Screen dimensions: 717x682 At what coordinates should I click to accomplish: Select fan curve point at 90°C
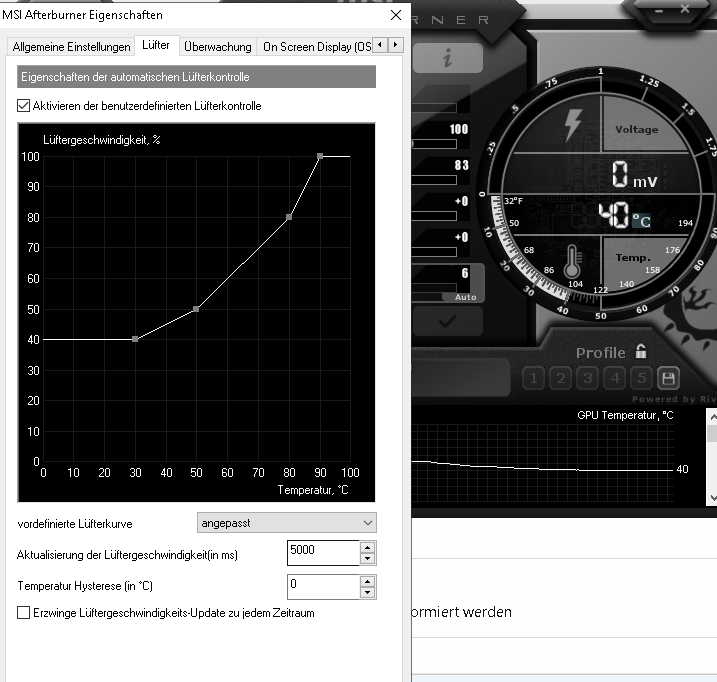point(320,156)
